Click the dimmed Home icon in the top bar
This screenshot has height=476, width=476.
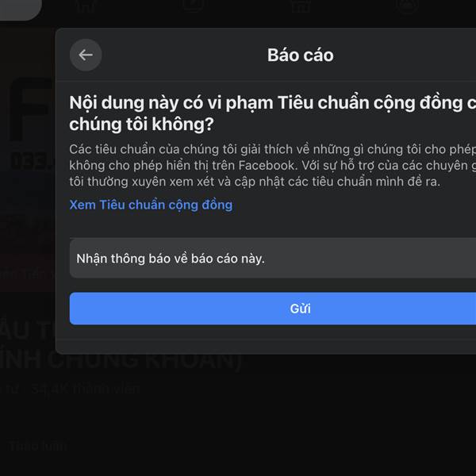[x=86, y=6]
